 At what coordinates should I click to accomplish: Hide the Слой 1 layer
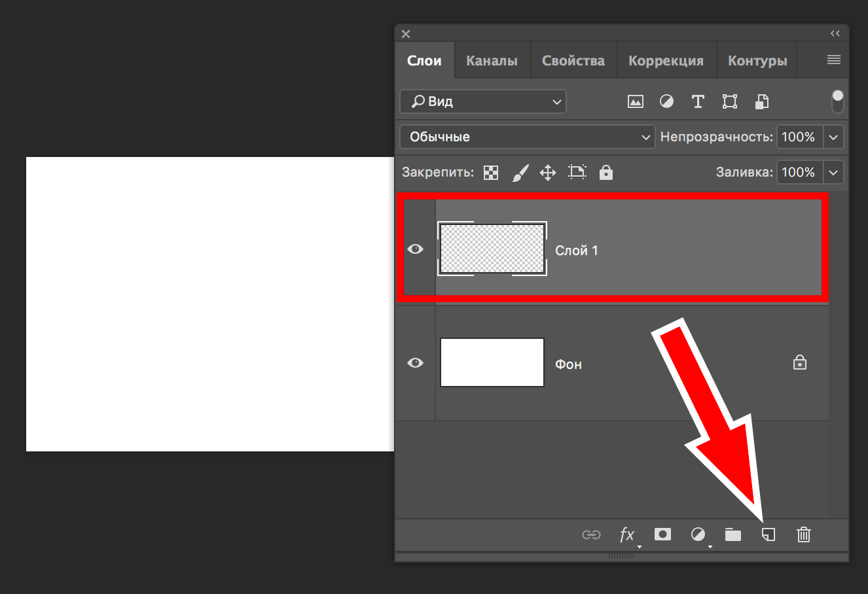[x=415, y=249]
